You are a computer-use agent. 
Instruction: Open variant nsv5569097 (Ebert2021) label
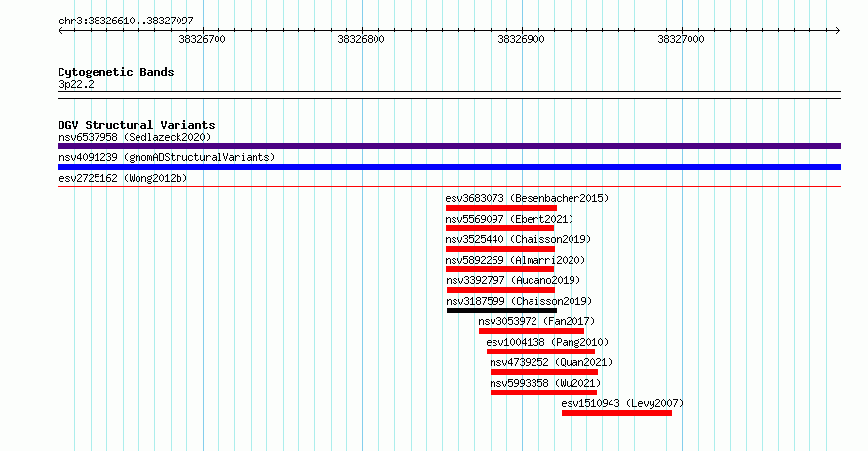[509, 219]
